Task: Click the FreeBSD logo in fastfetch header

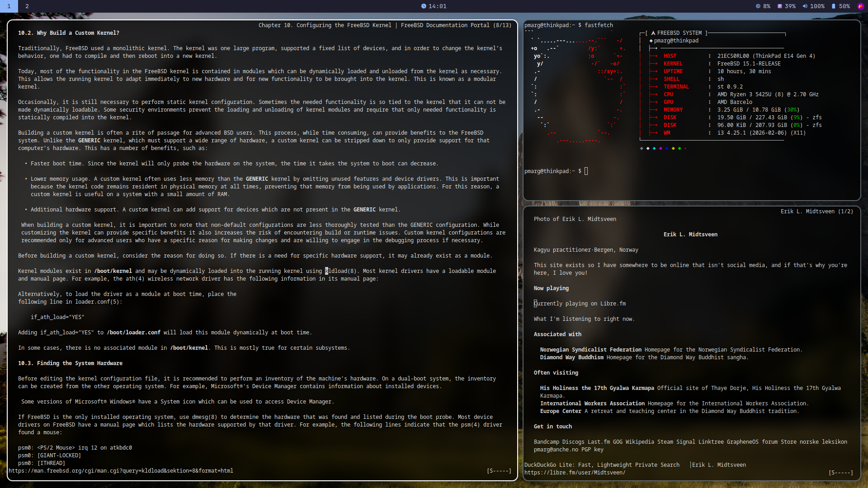Action: coord(653,33)
